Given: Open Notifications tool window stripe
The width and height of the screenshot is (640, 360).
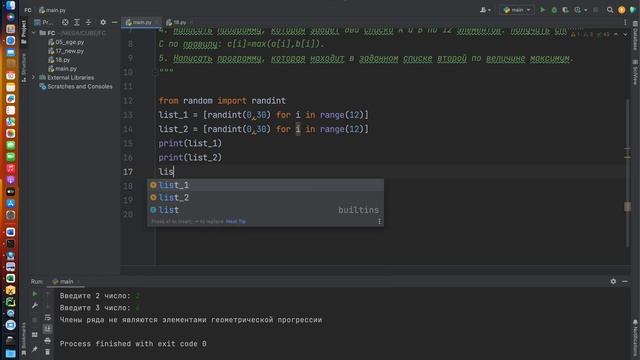Looking at the screenshot, I should coord(635,338).
